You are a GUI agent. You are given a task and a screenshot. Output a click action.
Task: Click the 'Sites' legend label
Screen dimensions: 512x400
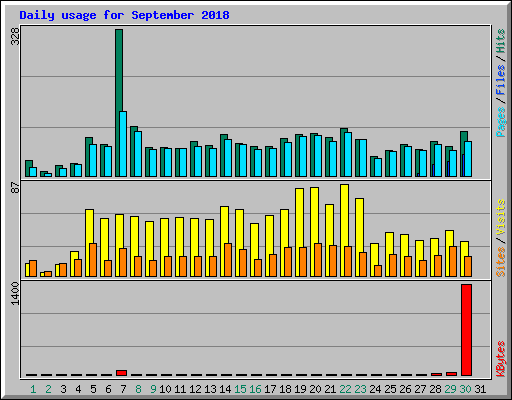500,262
